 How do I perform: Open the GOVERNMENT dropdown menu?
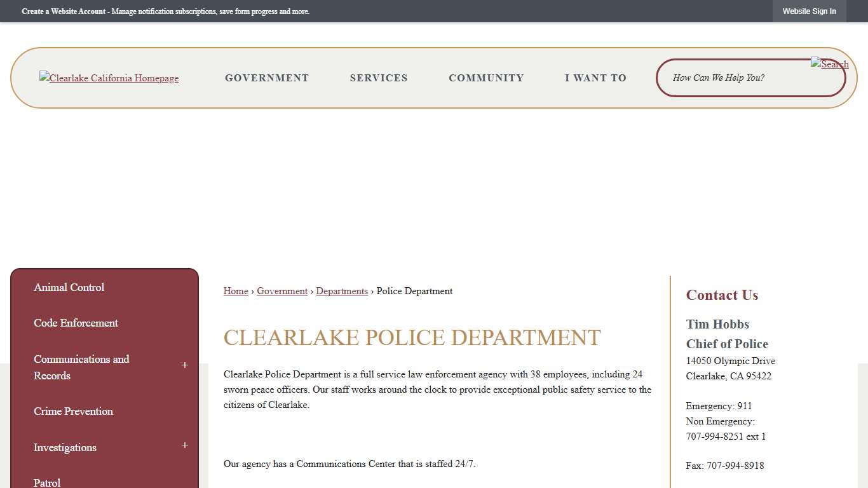coord(267,78)
